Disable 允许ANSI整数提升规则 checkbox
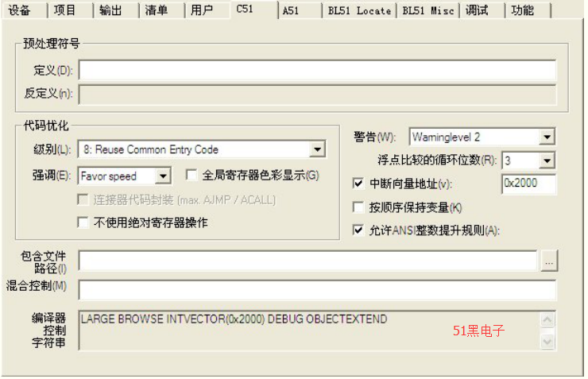Image resolution: width=588 pixels, height=379 pixels. point(358,230)
